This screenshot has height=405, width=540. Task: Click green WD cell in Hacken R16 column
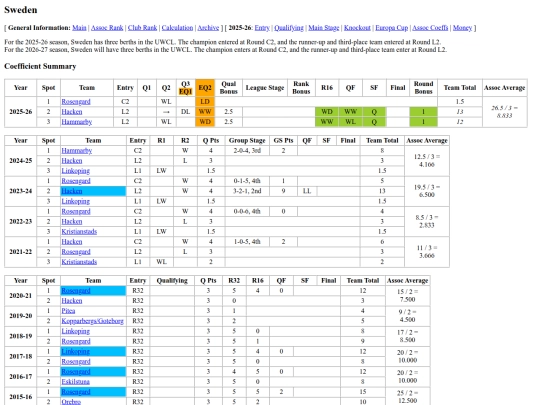click(327, 112)
